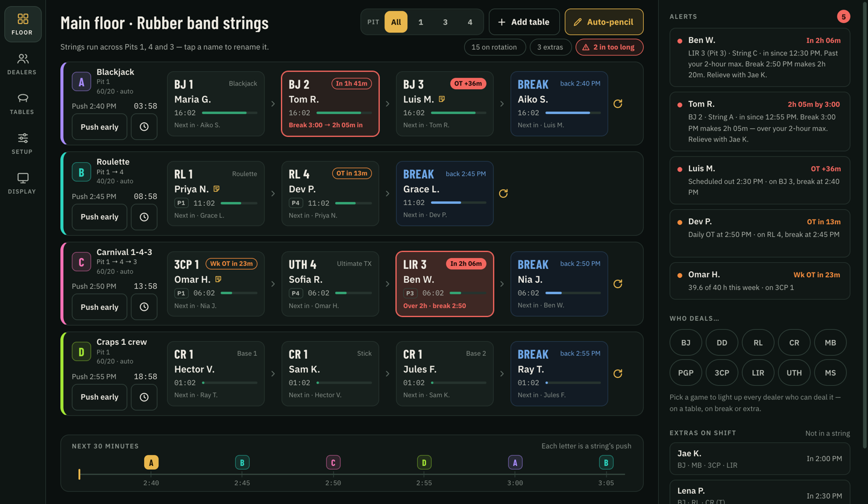Click the Auto-pencil button
Screen dimensions: 868x504
coord(604,22)
